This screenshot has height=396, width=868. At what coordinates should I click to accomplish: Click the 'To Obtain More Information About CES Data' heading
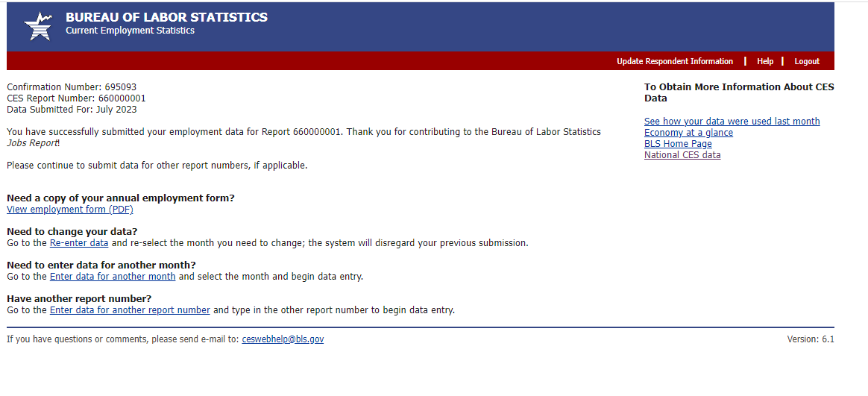pos(738,92)
